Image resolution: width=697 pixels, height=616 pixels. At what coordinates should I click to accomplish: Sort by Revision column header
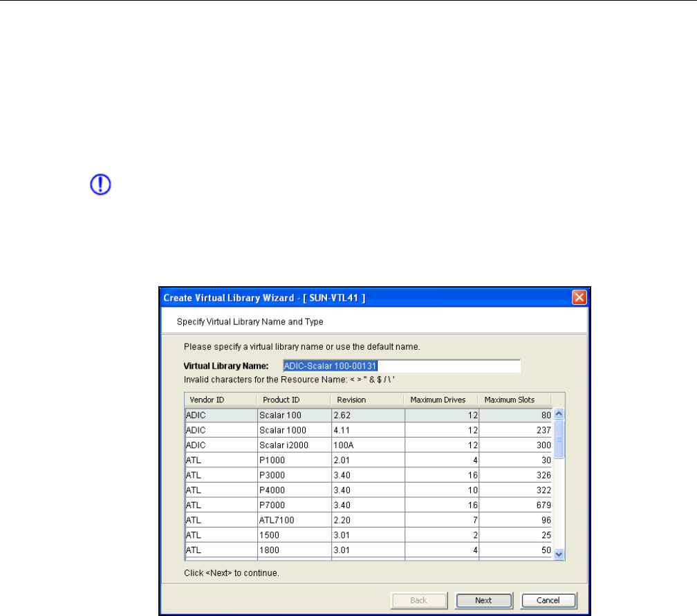point(367,400)
